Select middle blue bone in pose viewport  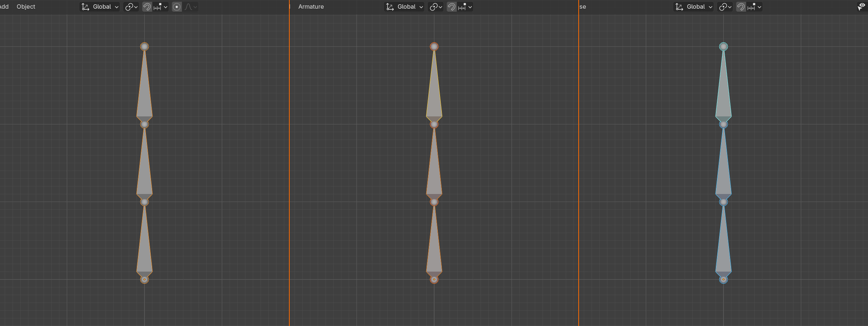point(723,168)
